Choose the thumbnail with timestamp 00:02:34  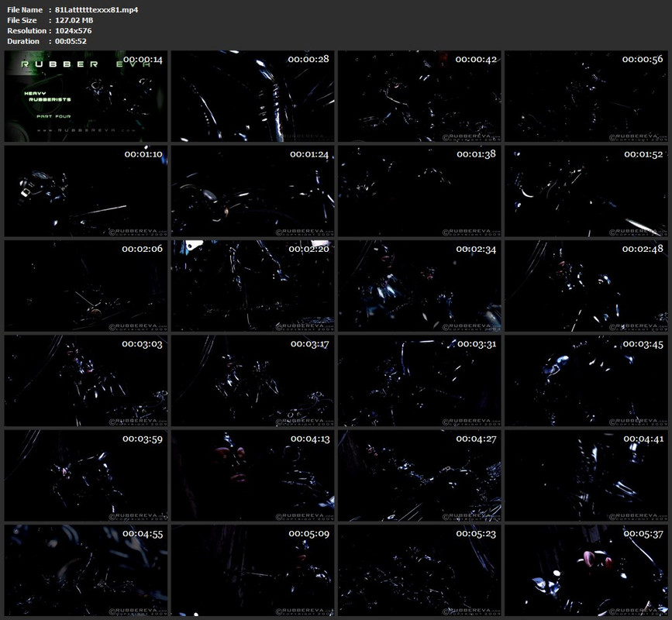click(x=419, y=286)
